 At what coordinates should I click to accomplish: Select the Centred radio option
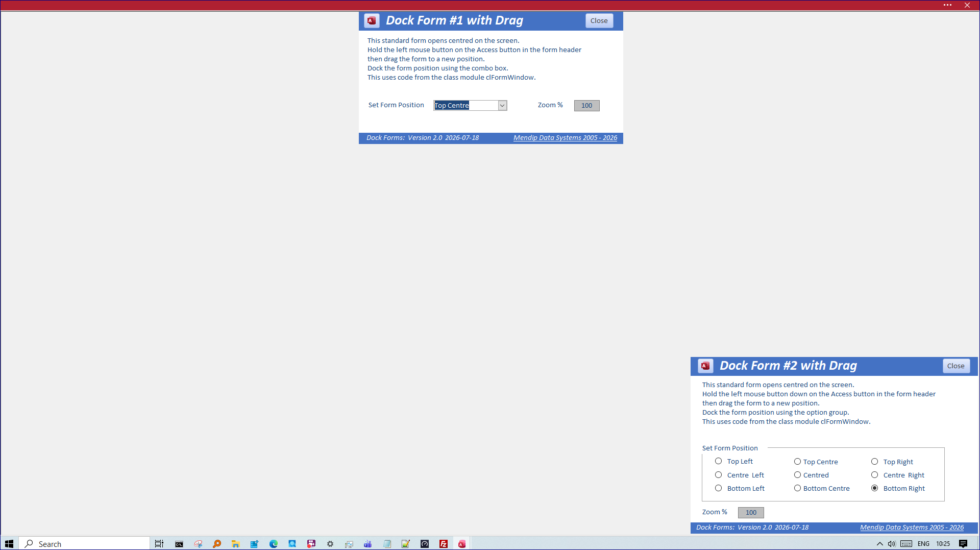point(797,475)
